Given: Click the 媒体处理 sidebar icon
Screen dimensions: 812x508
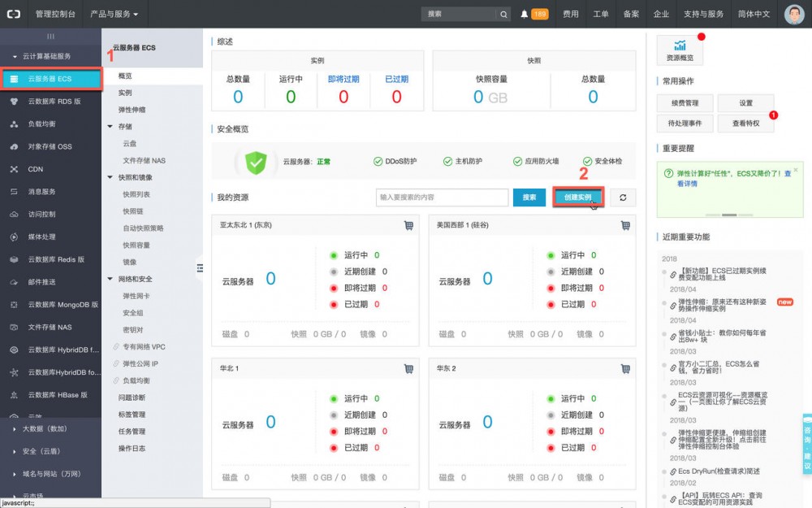Looking at the screenshot, I should (x=14, y=237).
